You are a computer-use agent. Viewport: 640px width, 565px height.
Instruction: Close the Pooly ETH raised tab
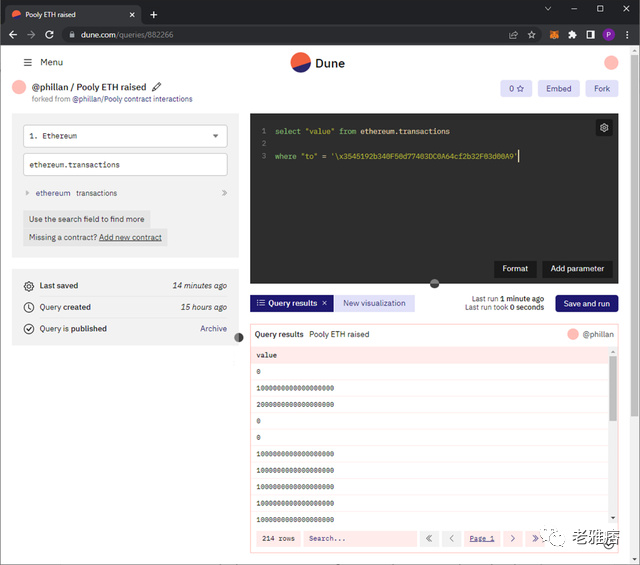click(x=132, y=15)
